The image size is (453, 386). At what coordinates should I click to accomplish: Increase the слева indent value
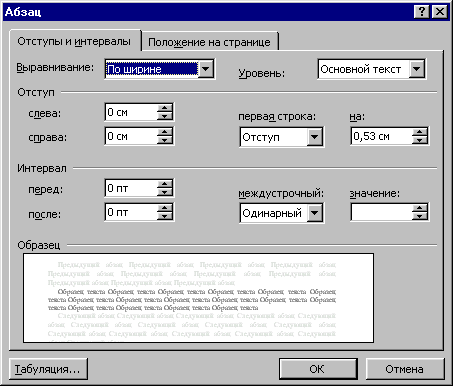165,108
